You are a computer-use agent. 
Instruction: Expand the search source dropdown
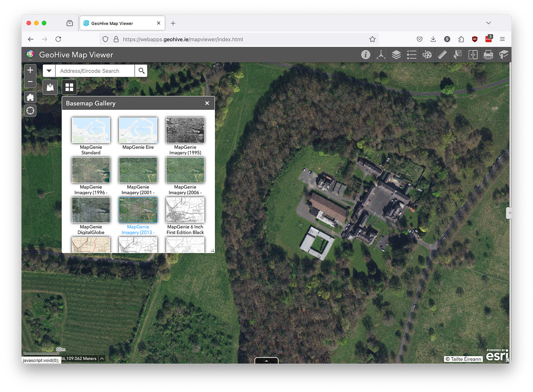(49, 71)
